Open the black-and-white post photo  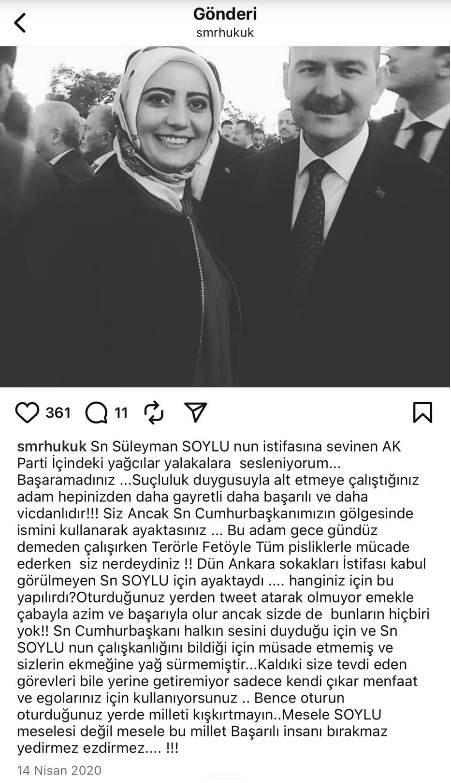point(225,216)
